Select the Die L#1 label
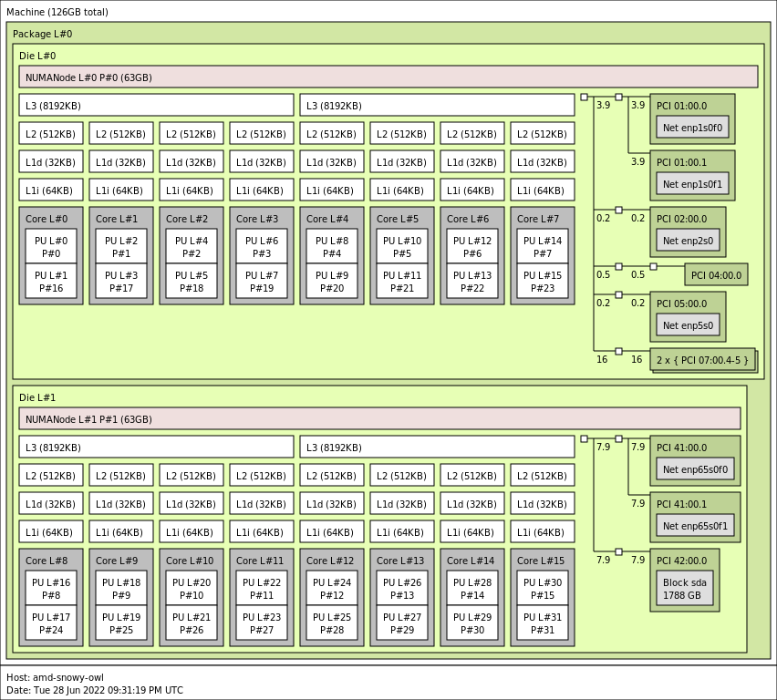 pyautogui.click(x=37, y=397)
